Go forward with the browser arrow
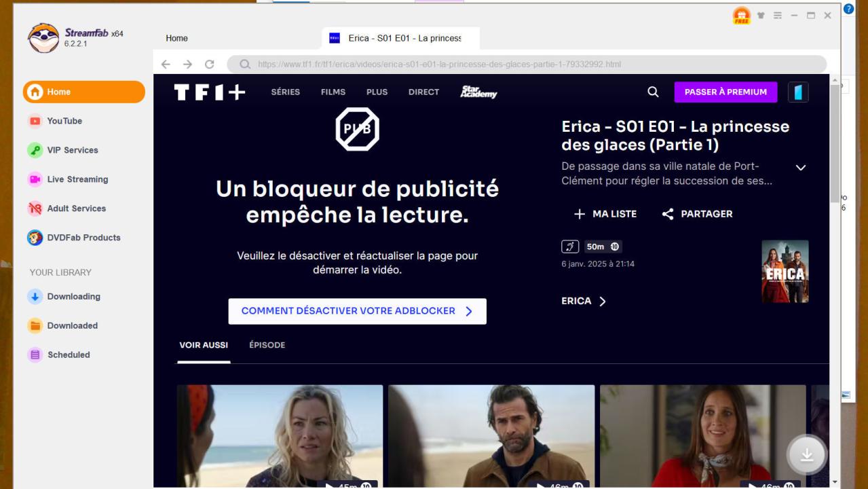868x489 pixels. pos(188,65)
